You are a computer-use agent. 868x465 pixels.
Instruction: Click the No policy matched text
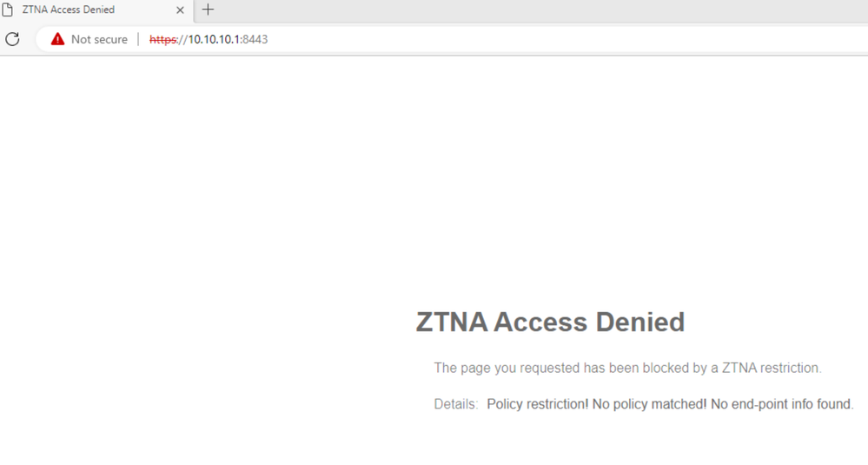pos(649,404)
